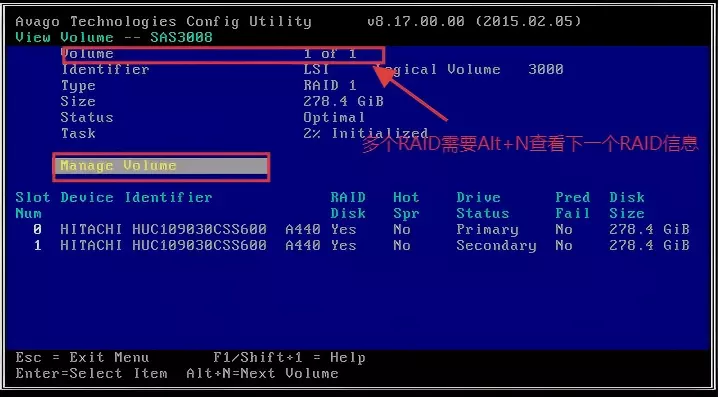Click the 'Type' field label
Image resolution: width=719 pixels, height=397 pixels.
click(78, 86)
